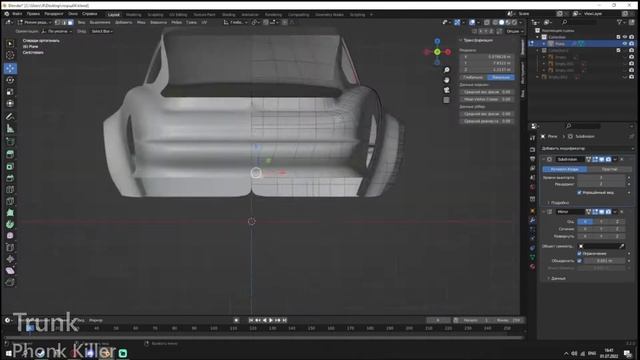Open the Material properties tab icon
640x360 pixels.
click(532, 267)
